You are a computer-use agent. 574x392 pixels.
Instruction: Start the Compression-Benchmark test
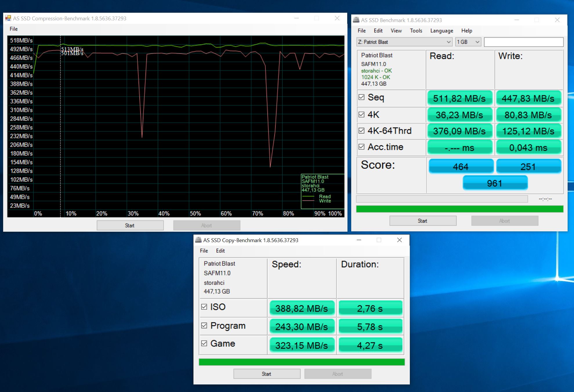130,225
